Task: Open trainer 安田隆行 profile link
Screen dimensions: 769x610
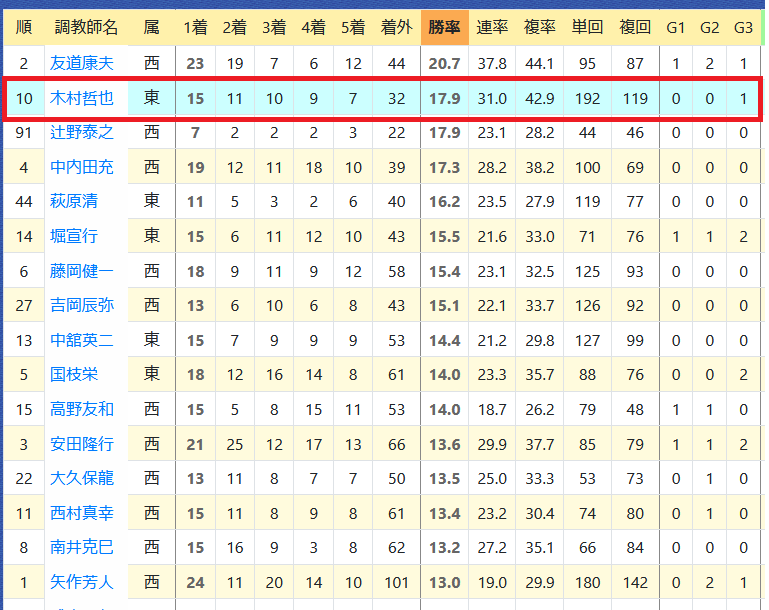Action: tap(81, 444)
